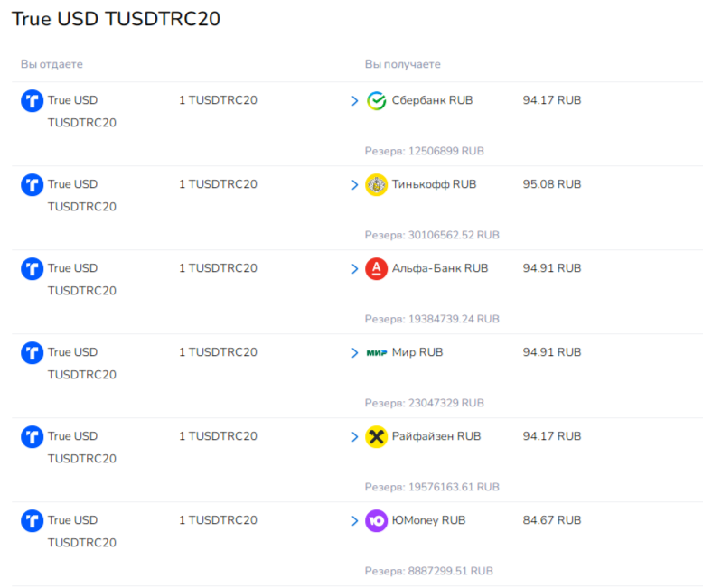Click the Сбербанк green logo icon
The width and height of the screenshot is (703, 588).
(376, 101)
